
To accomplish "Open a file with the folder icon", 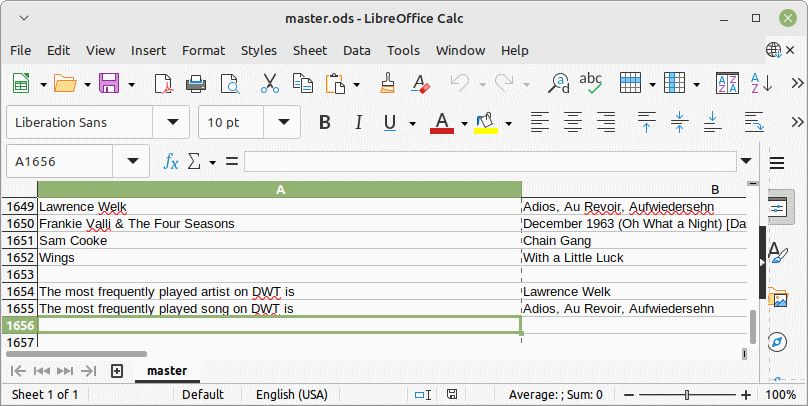I will click(65, 83).
